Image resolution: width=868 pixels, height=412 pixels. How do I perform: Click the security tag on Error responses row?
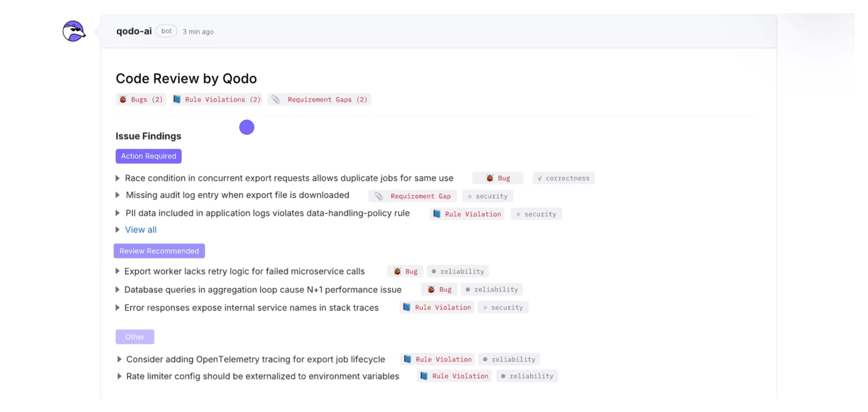click(x=503, y=307)
